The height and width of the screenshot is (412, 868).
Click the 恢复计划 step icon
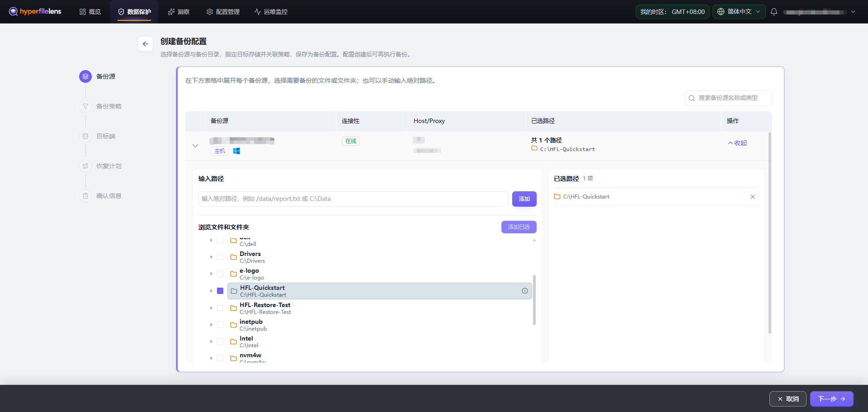85,166
